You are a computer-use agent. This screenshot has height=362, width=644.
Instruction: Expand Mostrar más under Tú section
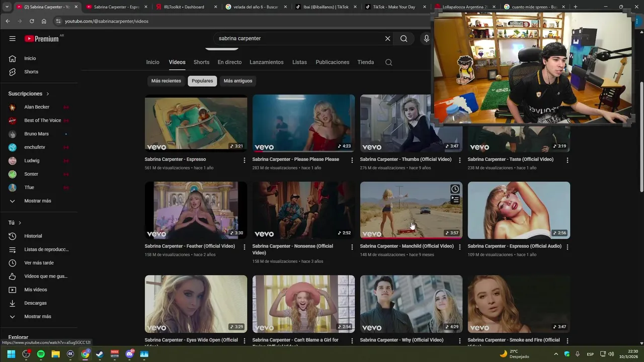click(39, 317)
